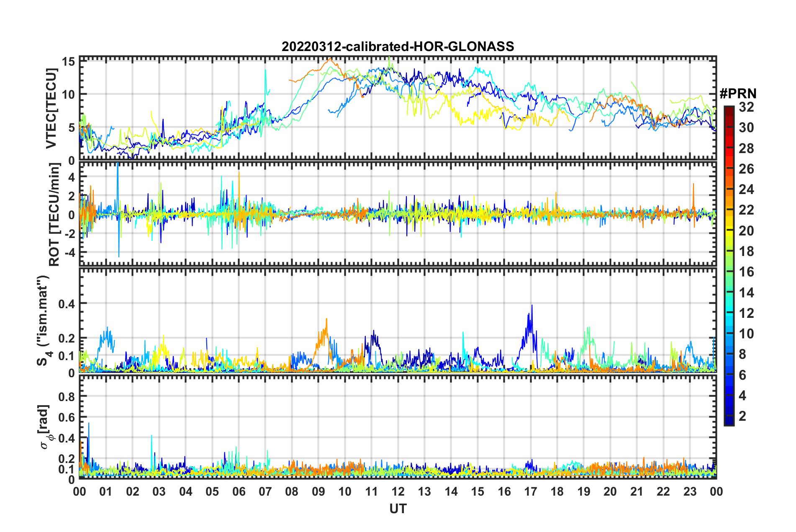The height and width of the screenshot is (532, 796).
Task: Click ROT axis tick label -2
Action: (71, 233)
